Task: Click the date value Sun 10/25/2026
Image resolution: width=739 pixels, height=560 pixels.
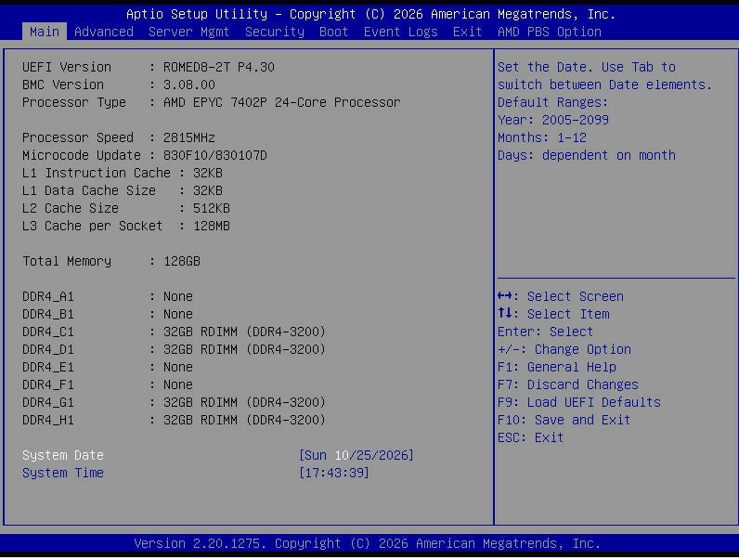Action: click(357, 455)
